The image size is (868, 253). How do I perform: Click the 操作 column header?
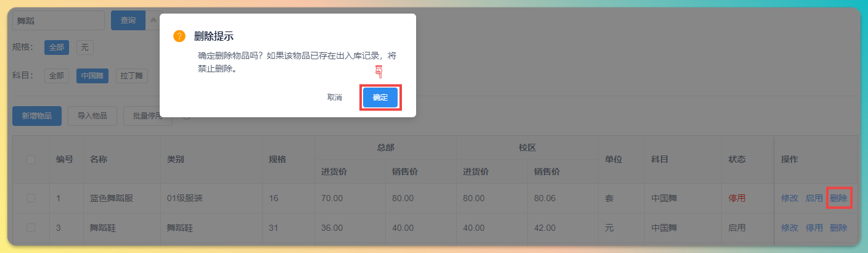(x=790, y=159)
